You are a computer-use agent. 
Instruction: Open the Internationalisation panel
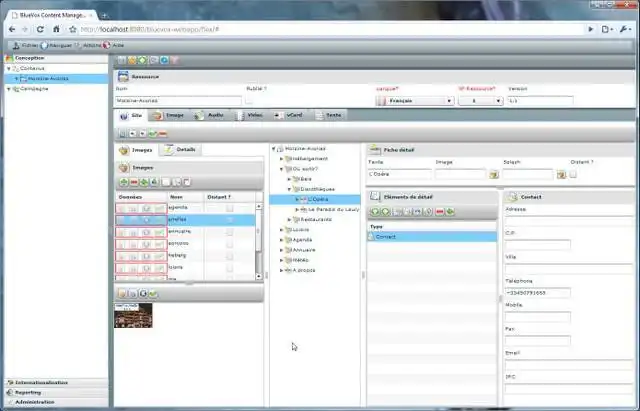click(56, 383)
